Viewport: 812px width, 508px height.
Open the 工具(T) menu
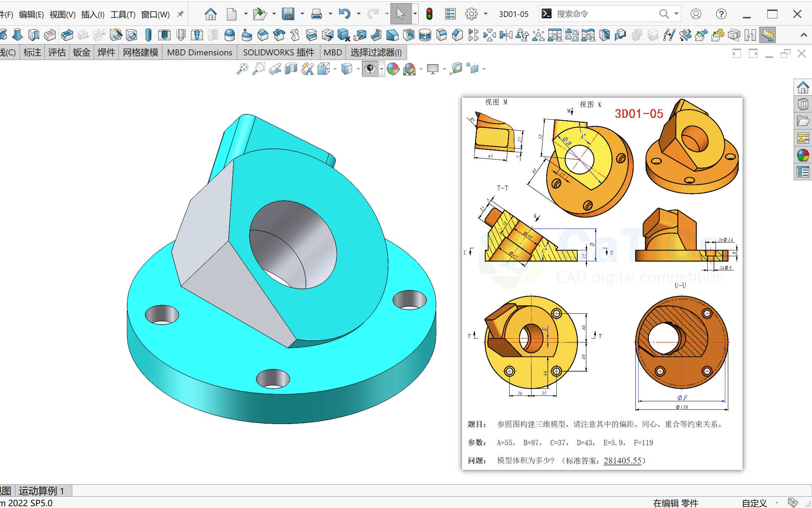(x=123, y=14)
